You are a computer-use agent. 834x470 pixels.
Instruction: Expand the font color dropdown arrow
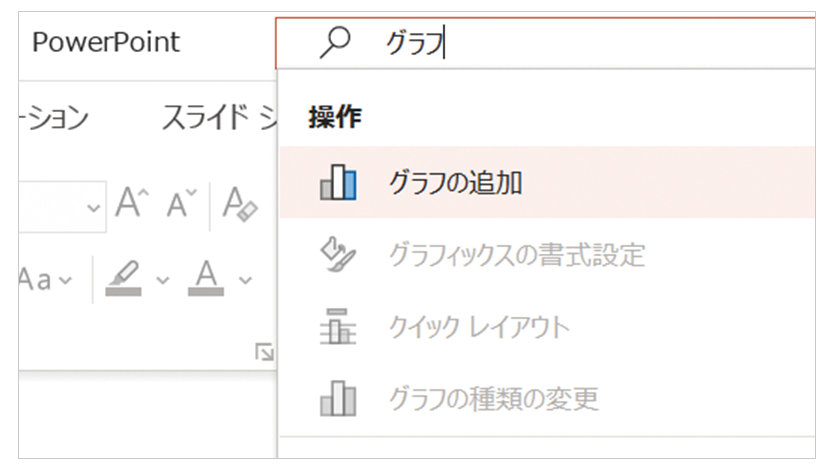tap(245, 280)
